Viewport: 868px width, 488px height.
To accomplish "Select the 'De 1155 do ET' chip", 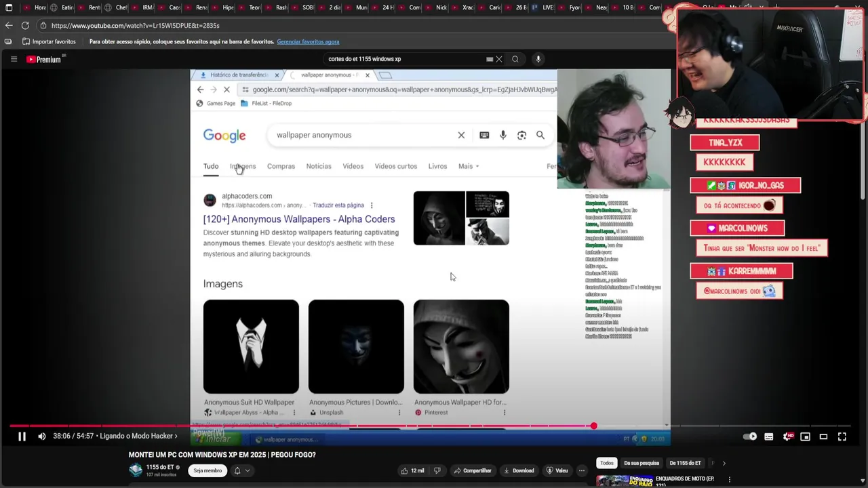I will (x=685, y=463).
